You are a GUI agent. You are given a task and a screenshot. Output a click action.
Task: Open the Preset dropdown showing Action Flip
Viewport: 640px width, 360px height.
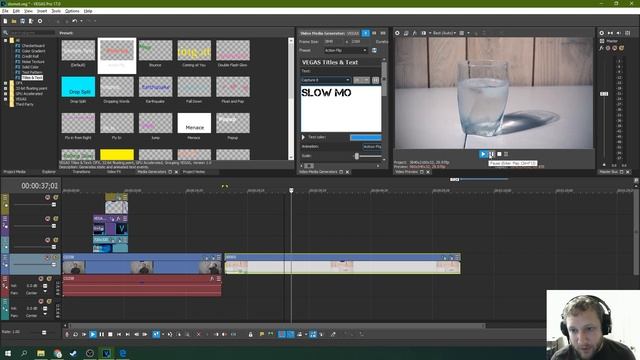coord(345,50)
